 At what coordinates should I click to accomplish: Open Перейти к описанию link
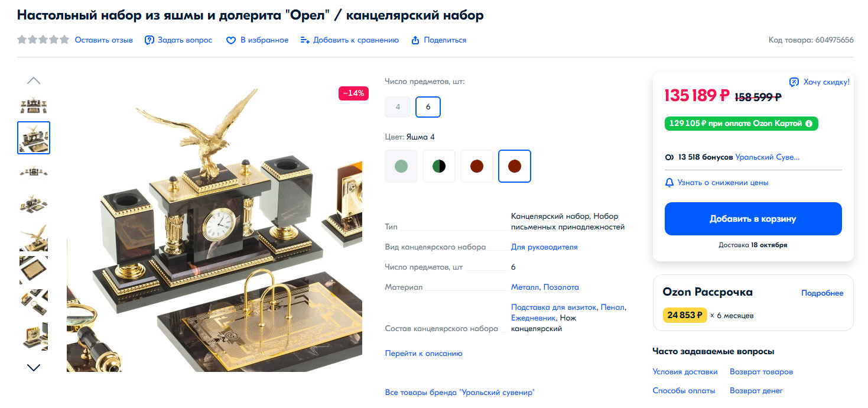[x=424, y=354]
